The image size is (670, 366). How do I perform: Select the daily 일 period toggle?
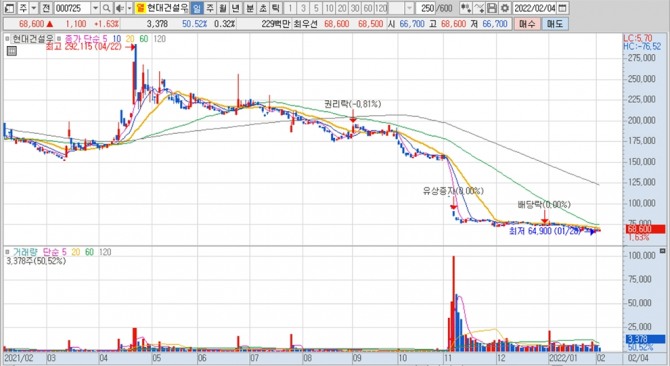point(197,8)
